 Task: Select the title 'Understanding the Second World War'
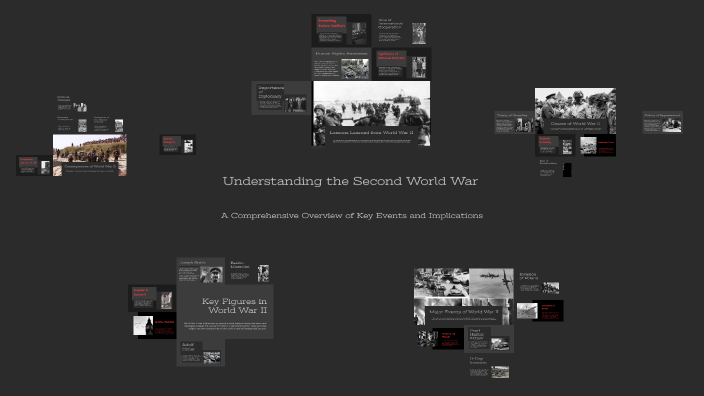(350, 181)
